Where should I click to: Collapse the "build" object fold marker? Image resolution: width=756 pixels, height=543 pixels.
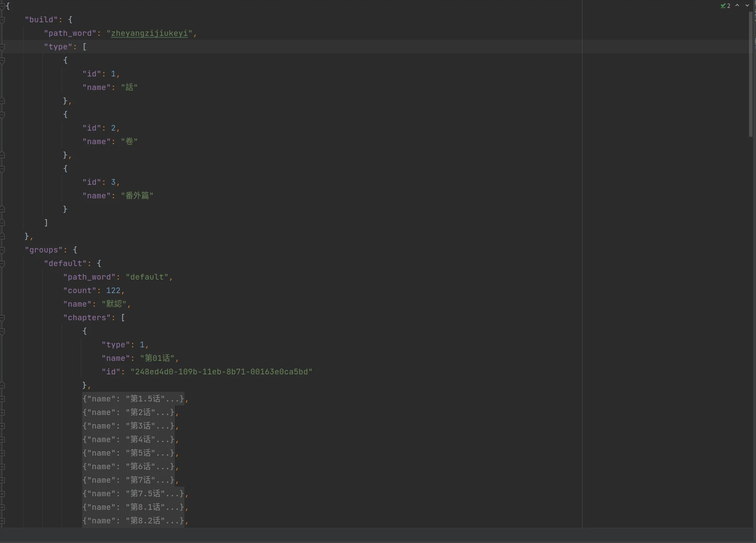click(x=3, y=20)
